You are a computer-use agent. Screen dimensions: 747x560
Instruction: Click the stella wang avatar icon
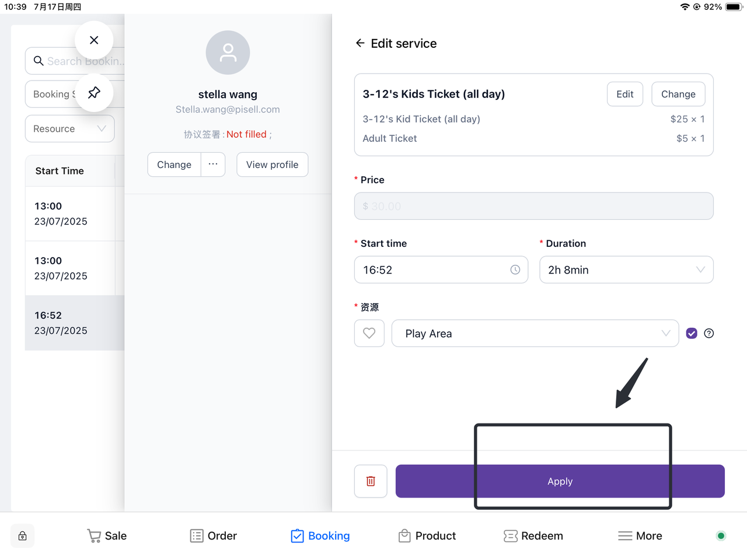(228, 52)
